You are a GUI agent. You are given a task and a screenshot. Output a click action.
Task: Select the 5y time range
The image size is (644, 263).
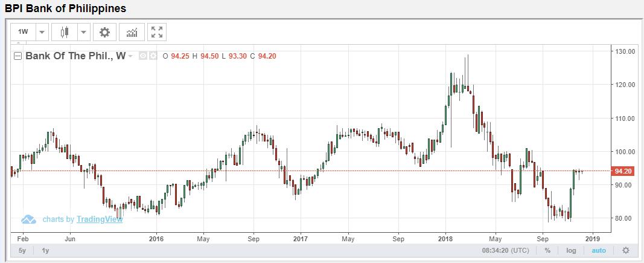[x=22, y=250]
